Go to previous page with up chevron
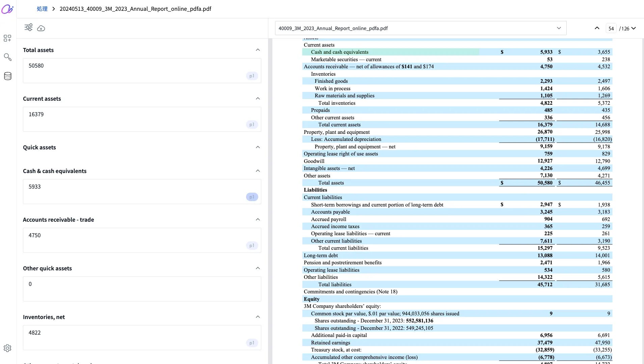Screen dimensions: 644x364 pos(597,28)
